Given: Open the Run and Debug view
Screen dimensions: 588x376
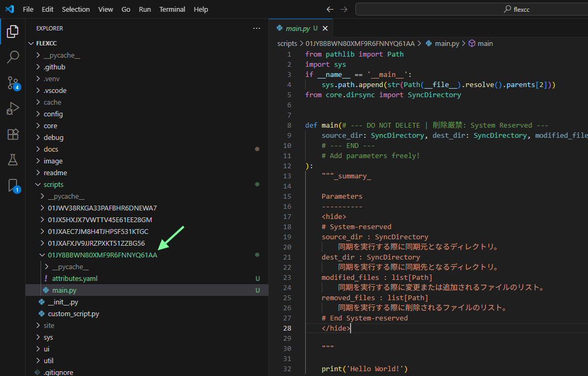Looking at the screenshot, I should pyautogui.click(x=13, y=108).
